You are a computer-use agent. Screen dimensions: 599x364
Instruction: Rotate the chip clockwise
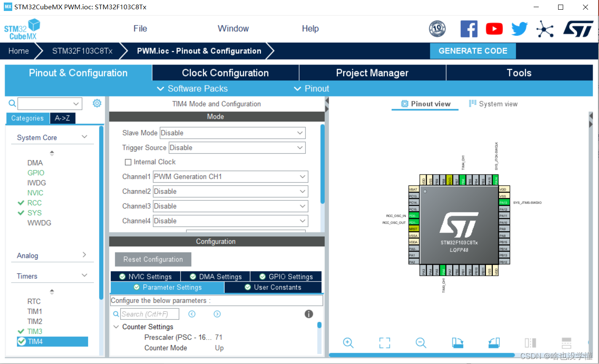(x=458, y=343)
